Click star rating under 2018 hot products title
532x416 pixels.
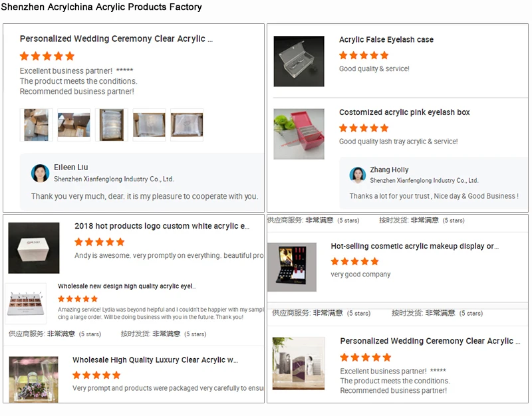pos(99,243)
